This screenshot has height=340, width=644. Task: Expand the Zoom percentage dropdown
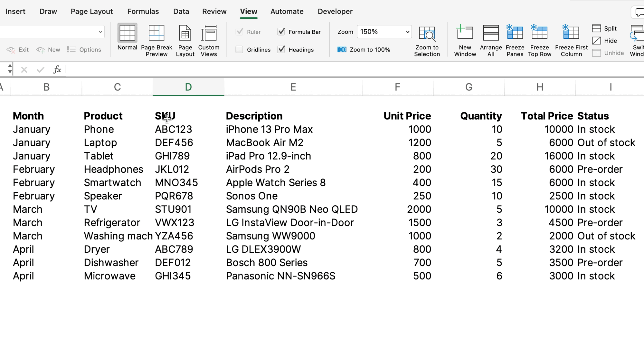click(x=407, y=32)
